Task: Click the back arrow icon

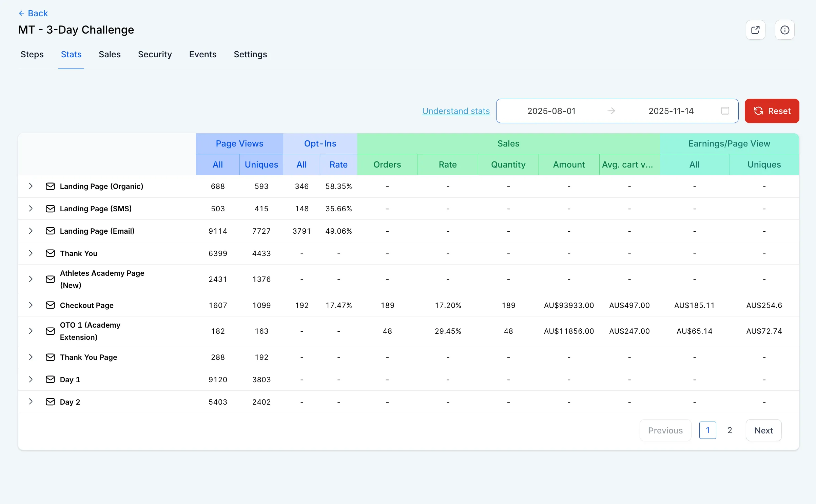Action: click(21, 13)
